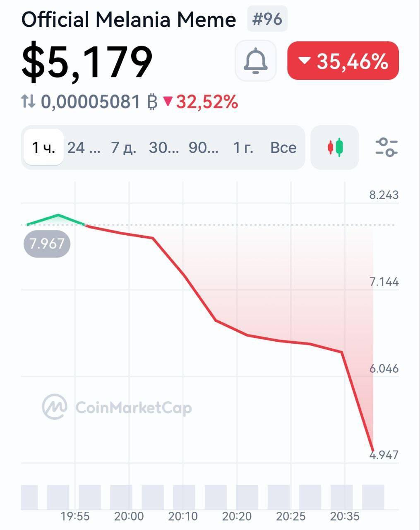Click the BTC price swap arrows icon
The width and height of the screenshot is (420, 530).
click(x=29, y=101)
